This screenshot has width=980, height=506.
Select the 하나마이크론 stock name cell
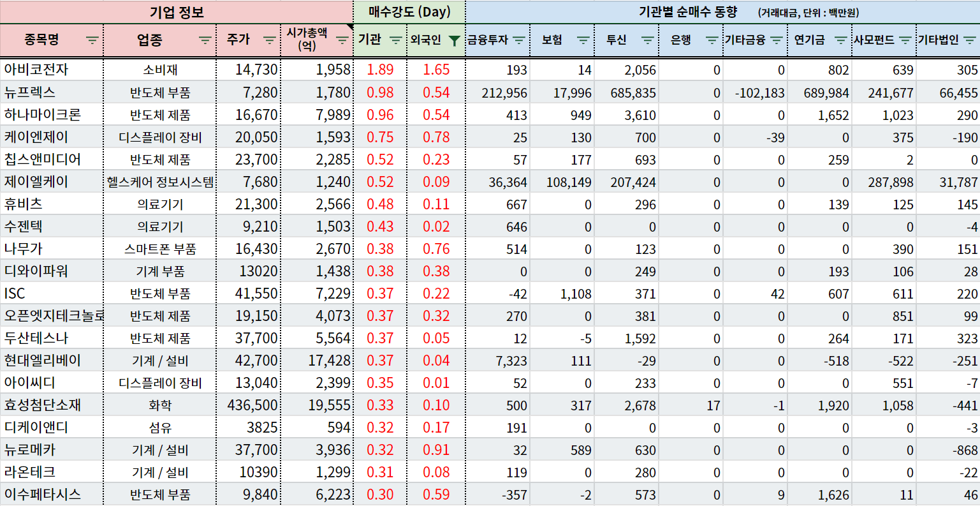(52, 115)
